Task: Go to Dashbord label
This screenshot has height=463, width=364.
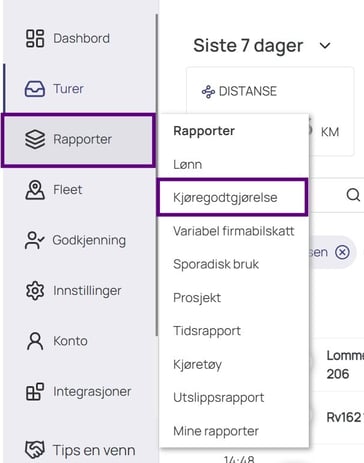Action: tap(81, 38)
